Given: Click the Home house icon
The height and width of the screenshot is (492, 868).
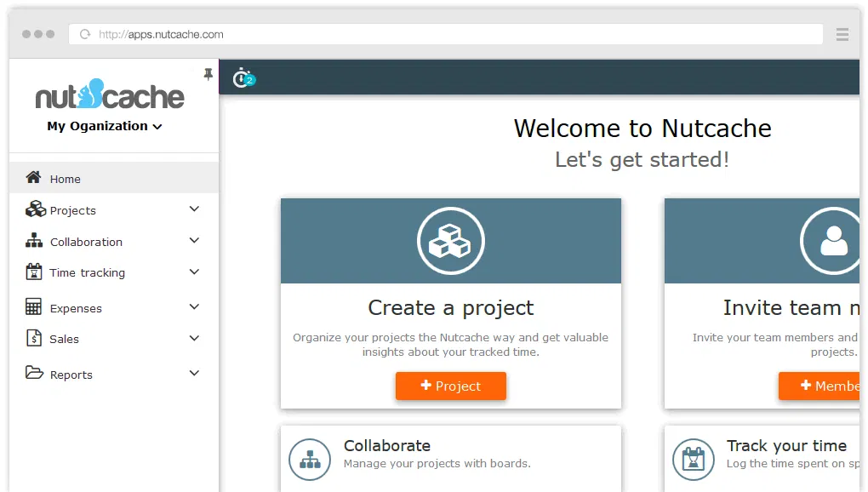Looking at the screenshot, I should coord(33,177).
